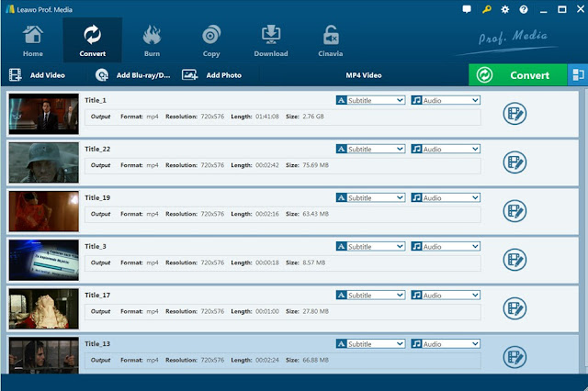
Task: Edit Title_1 video with edit icon
Action: [x=514, y=114]
